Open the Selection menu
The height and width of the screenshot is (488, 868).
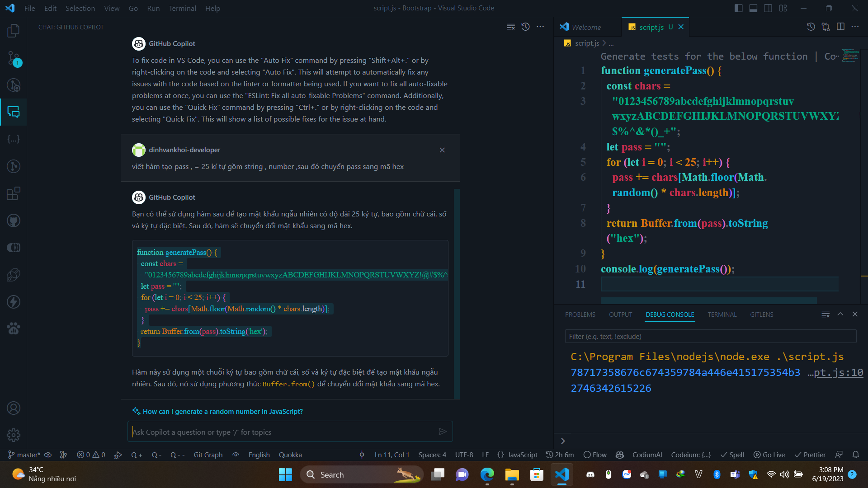click(80, 8)
